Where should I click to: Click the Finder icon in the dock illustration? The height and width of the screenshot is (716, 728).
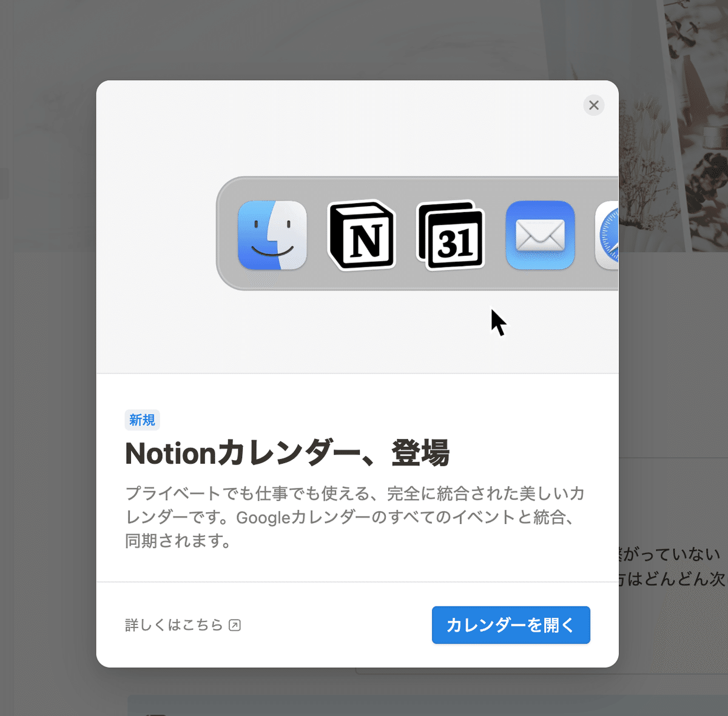[x=272, y=235]
